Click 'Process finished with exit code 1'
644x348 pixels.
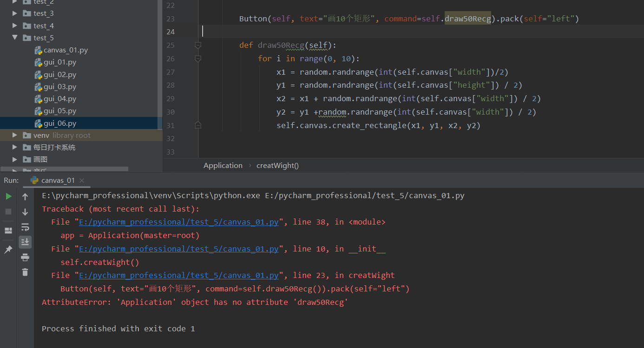pos(118,329)
